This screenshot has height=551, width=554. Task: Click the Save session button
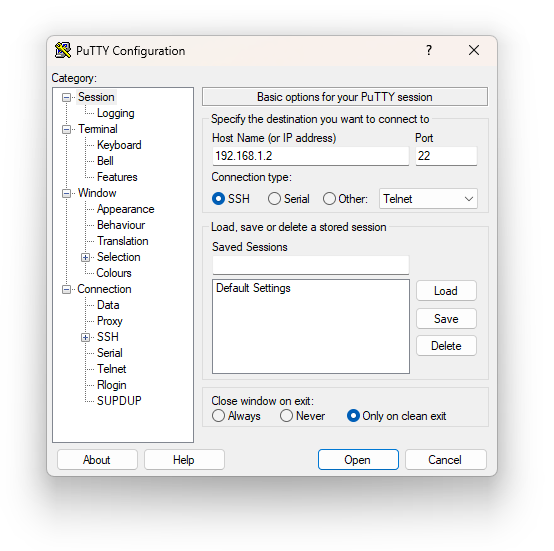[446, 319]
